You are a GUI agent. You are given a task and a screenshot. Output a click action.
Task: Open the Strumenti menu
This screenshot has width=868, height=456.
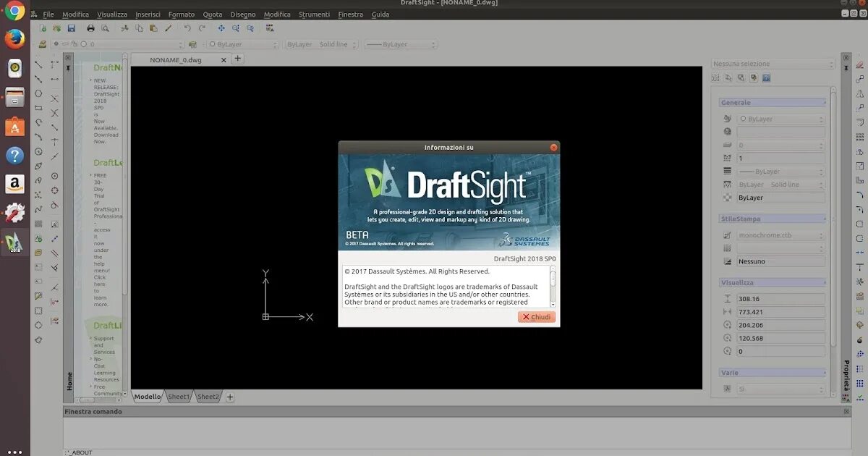pos(314,14)
